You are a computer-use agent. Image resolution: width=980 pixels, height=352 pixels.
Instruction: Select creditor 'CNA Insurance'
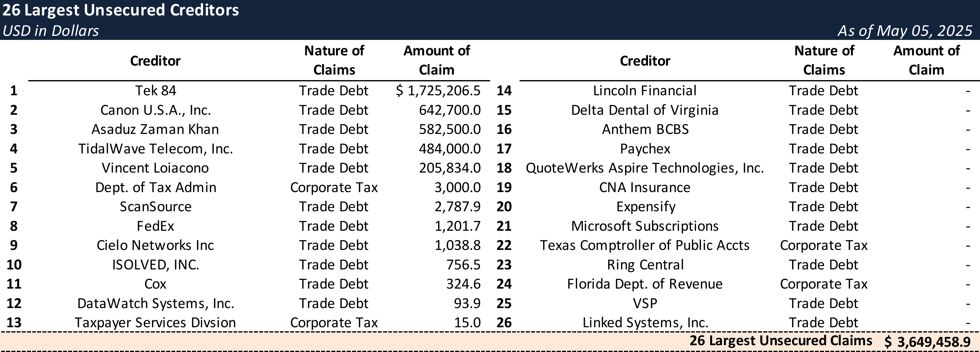pos(645,187)
